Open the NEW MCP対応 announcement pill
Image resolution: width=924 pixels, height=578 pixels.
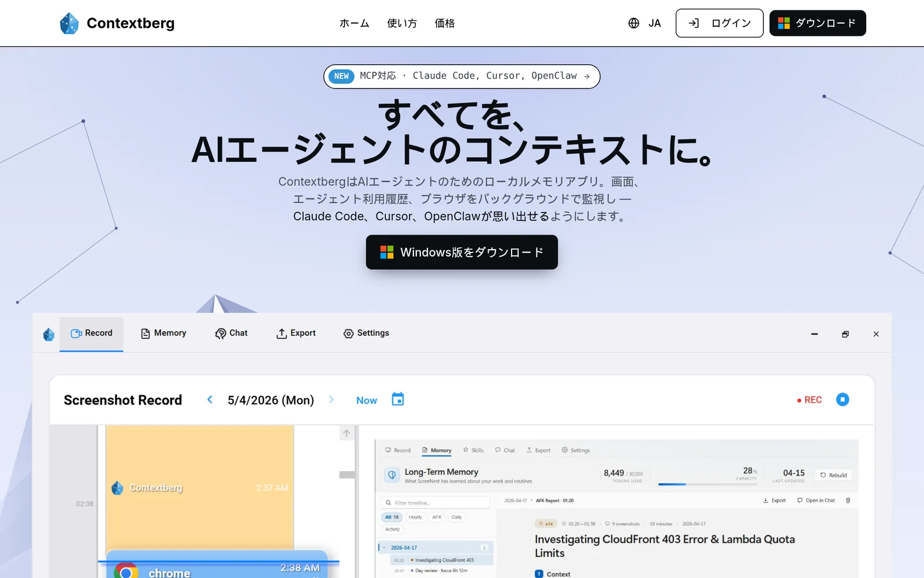point(462,76)
